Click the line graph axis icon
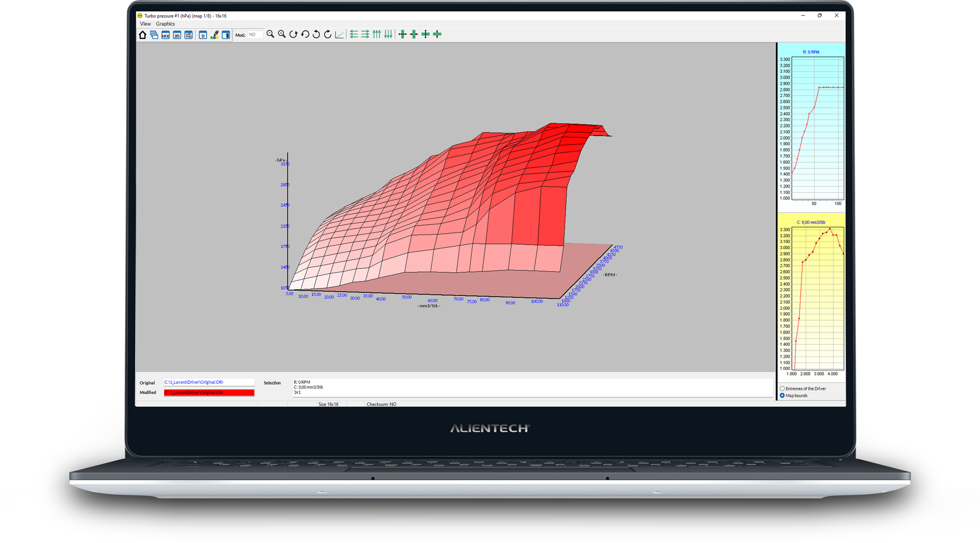980x543 pixels. click(x=339, y=34)
